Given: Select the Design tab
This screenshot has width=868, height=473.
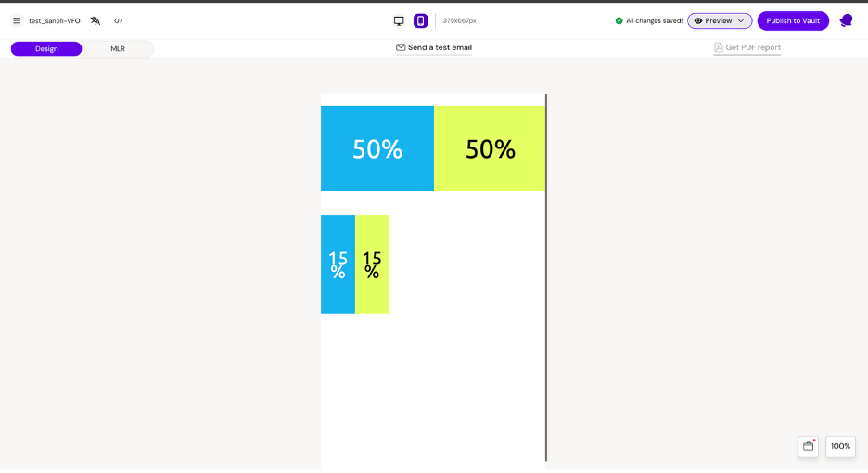Looking at the screenshot, I should tap(46, 48).
